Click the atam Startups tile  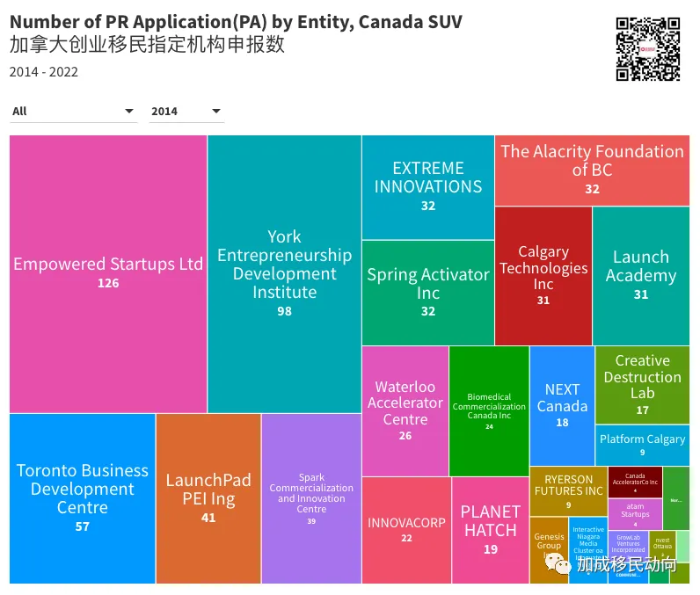pos(635,514)
